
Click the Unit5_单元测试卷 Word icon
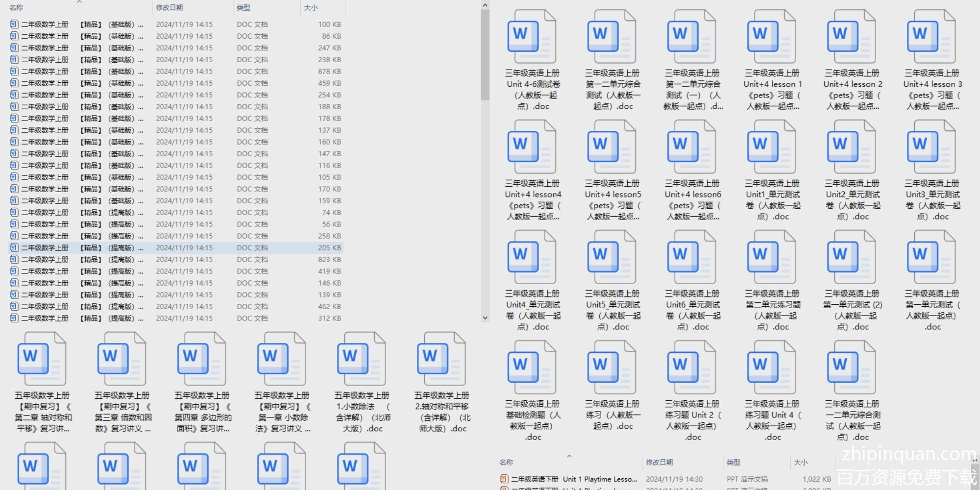tap(612, 257)
